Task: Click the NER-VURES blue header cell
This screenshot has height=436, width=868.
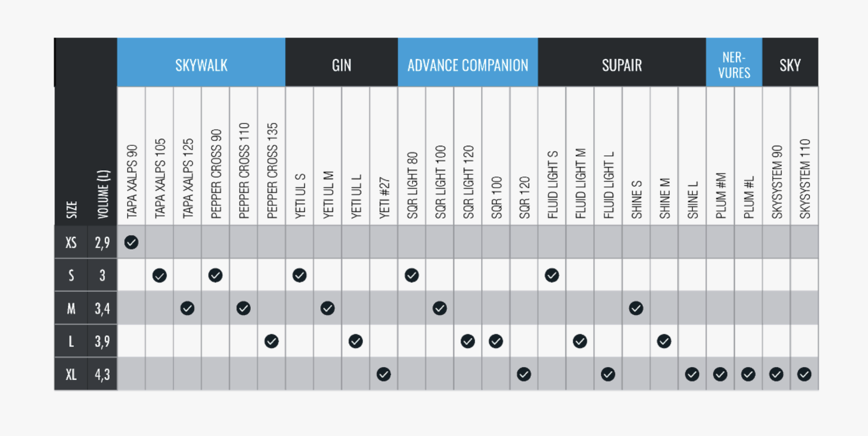Action: coord(734,65)
